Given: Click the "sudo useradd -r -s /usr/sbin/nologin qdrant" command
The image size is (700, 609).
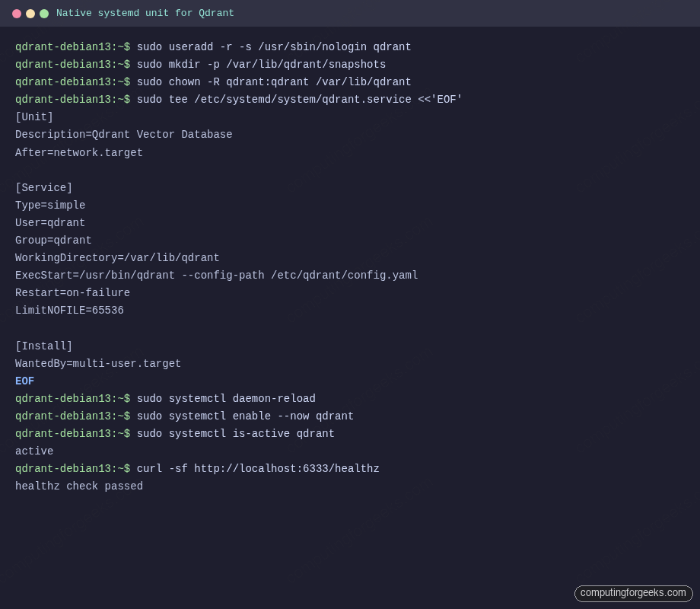Looking at the screenshot, I should [x=274, y=47].
